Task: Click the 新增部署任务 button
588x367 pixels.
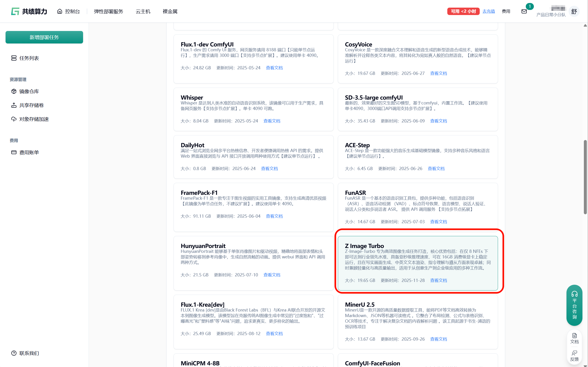Action: (44, 37)
